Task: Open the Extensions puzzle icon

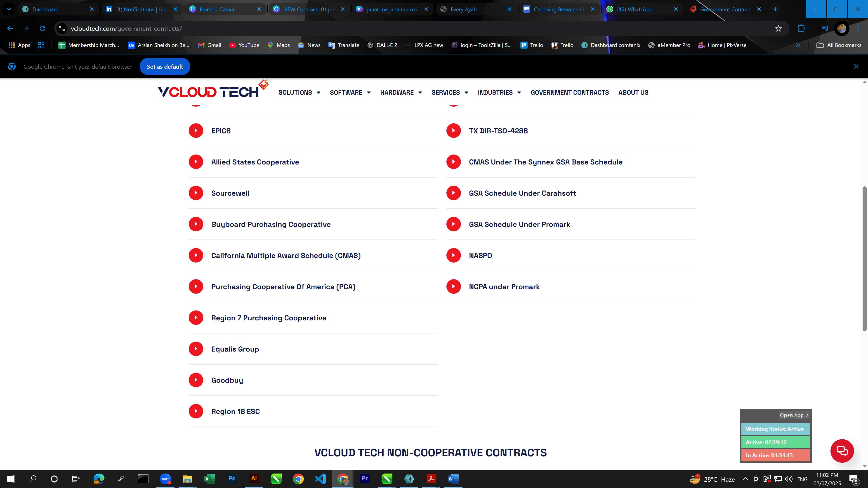Action: pyautogui.click(x=801, y=29)
